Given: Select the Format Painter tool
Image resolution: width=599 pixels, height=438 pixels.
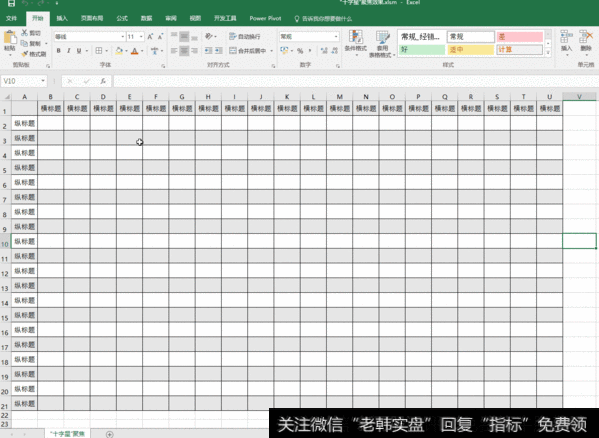Looking at the screenshot, I should coord(34,54).
